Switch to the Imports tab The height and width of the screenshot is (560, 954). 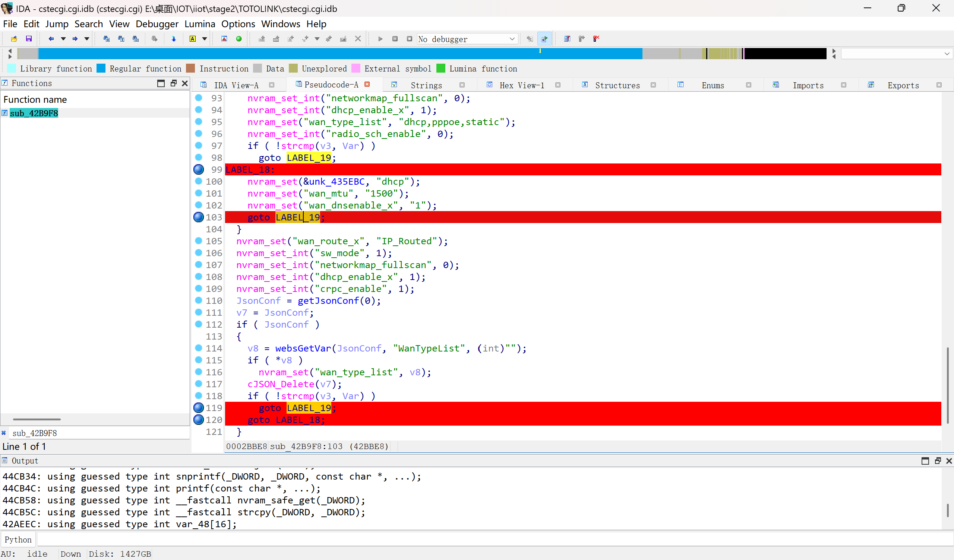[808, 85]
